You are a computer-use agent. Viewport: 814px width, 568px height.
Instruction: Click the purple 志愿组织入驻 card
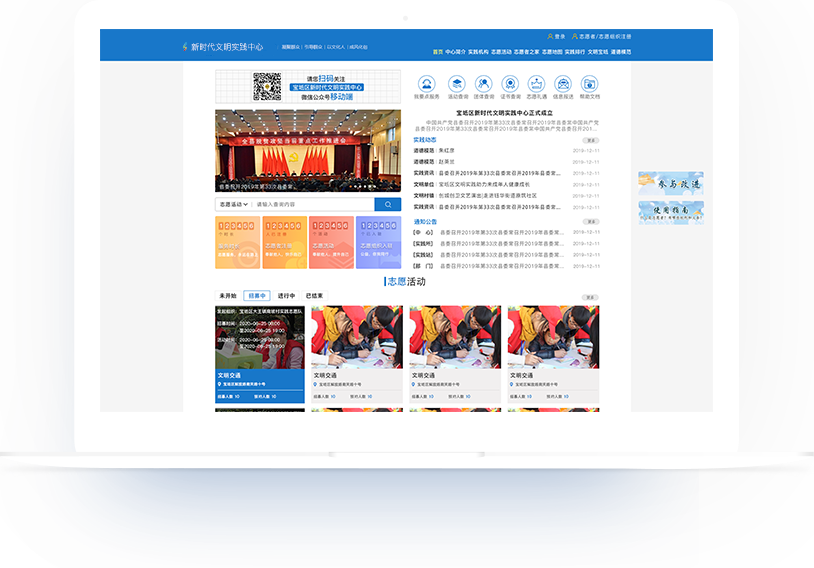click(378, 242)
